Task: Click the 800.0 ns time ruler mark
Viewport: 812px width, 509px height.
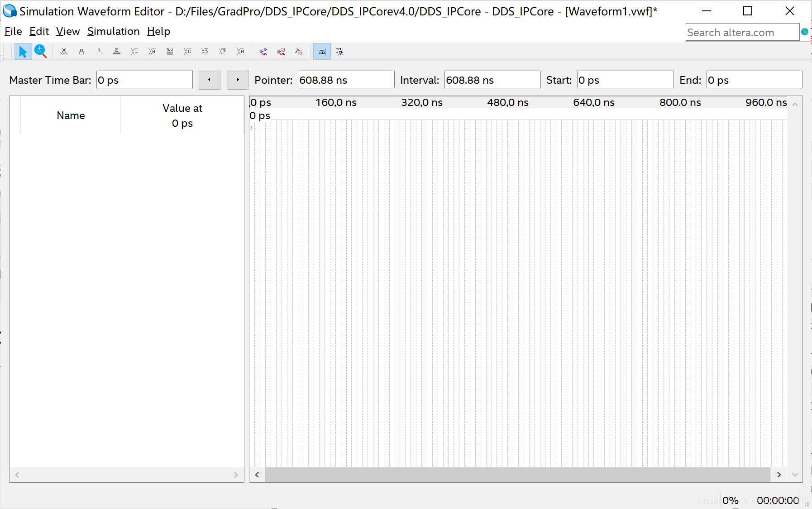Action: point(680,102)
